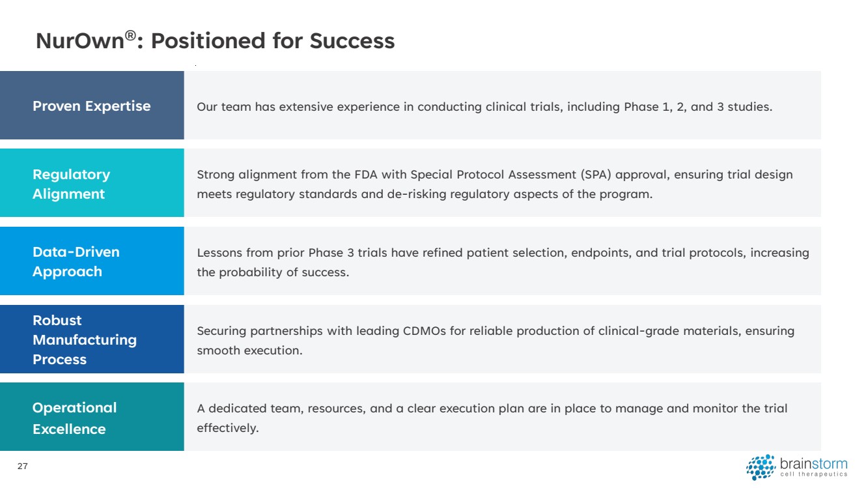Click the sentence about securing CDMO partnerships
The image size is (868, 488).
495,340
